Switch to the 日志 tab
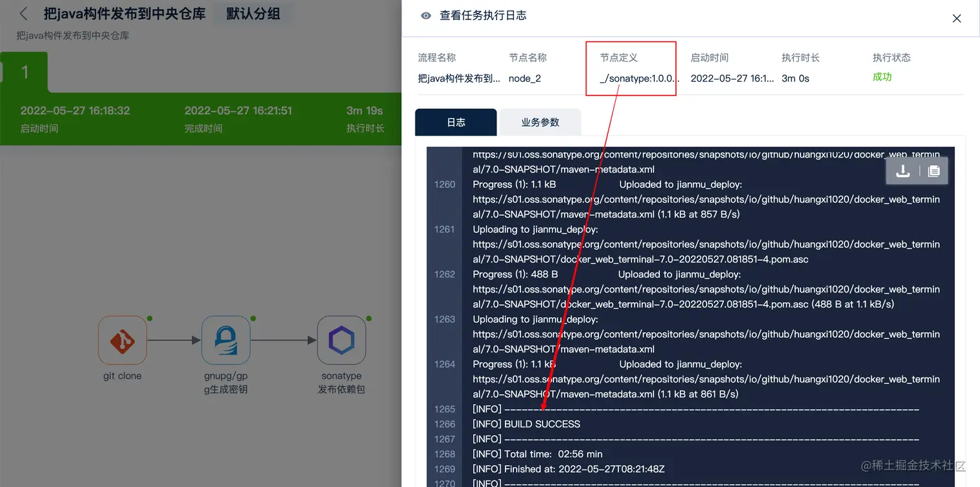 (456, 122)
